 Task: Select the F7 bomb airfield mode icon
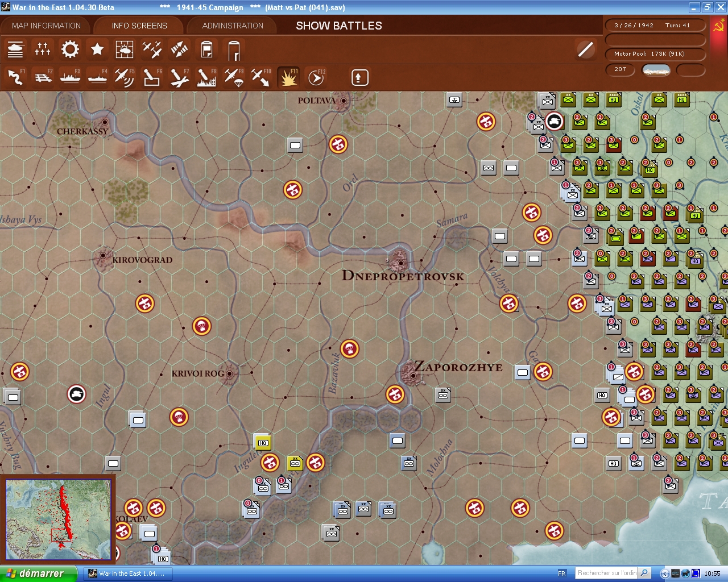pyautogui.click(x=179, y=77)
